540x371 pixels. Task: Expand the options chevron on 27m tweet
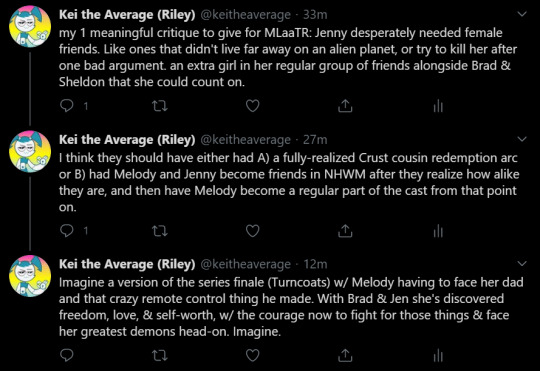click(522, 139)
